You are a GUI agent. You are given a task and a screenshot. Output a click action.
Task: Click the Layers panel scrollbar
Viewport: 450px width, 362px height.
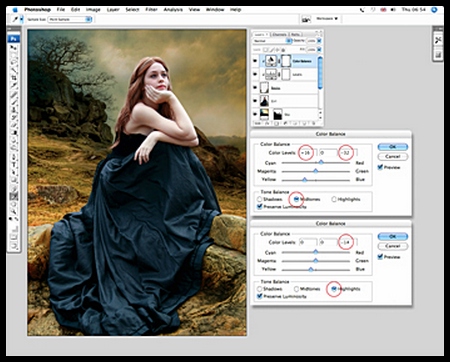click(x=320, y=72)
